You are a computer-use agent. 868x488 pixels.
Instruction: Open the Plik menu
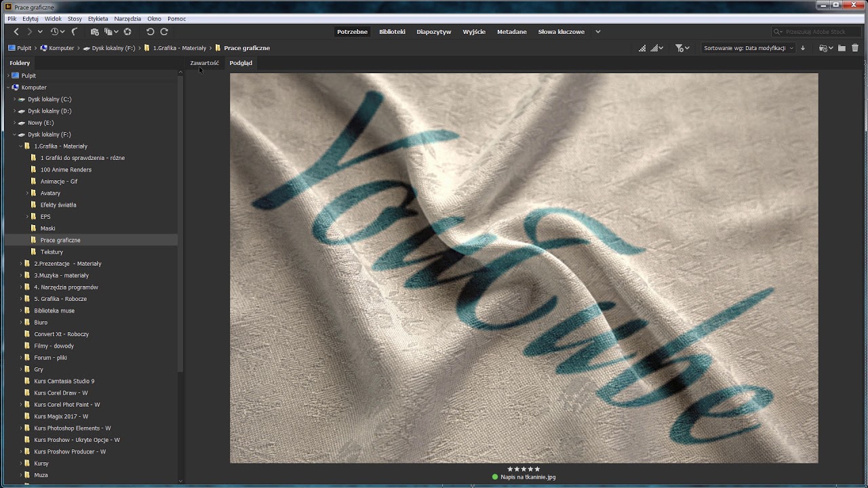[x=12, y=19]
